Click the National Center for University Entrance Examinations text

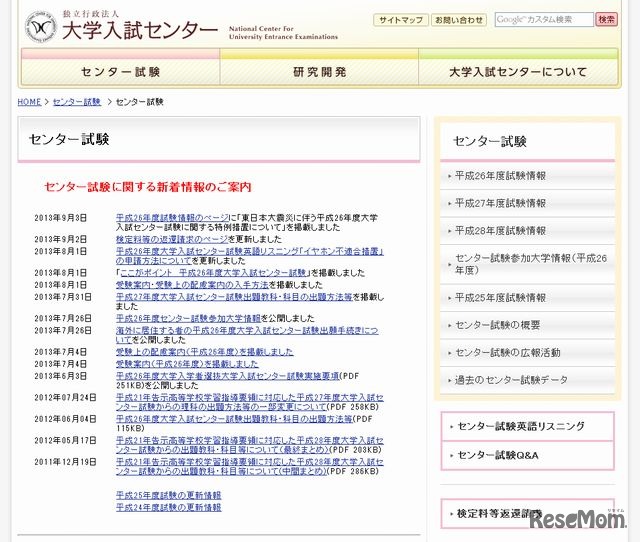[x=283, y=33]
